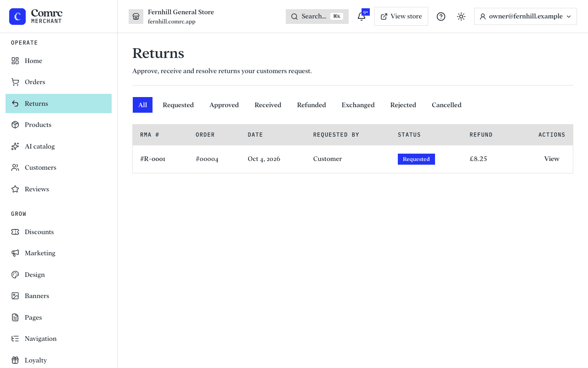Open Discounts ticket icon
Viewport: 588px width, 368px height.
tap(15, 232)
